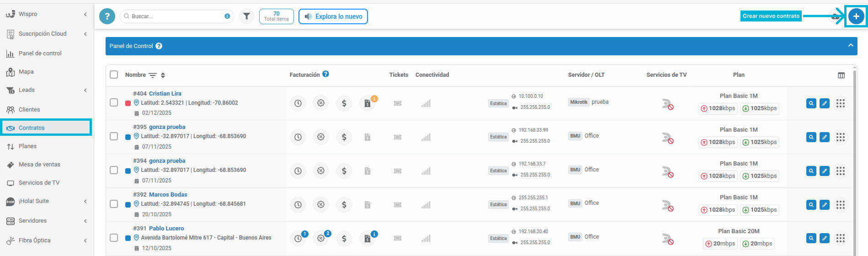Screen dimensions: 868x256
Task: Open Nombre column filter lines icon
Action: coord(153,75)
